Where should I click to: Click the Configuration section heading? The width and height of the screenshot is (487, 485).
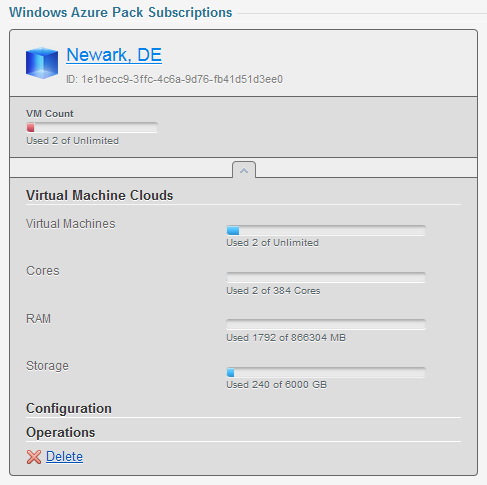coord(69,408)
